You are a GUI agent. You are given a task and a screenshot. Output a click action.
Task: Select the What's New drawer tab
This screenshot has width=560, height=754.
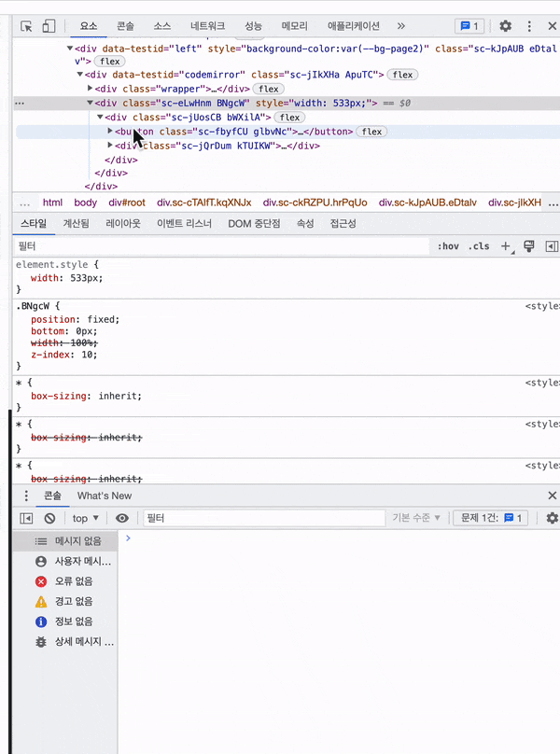pos(105,496)
